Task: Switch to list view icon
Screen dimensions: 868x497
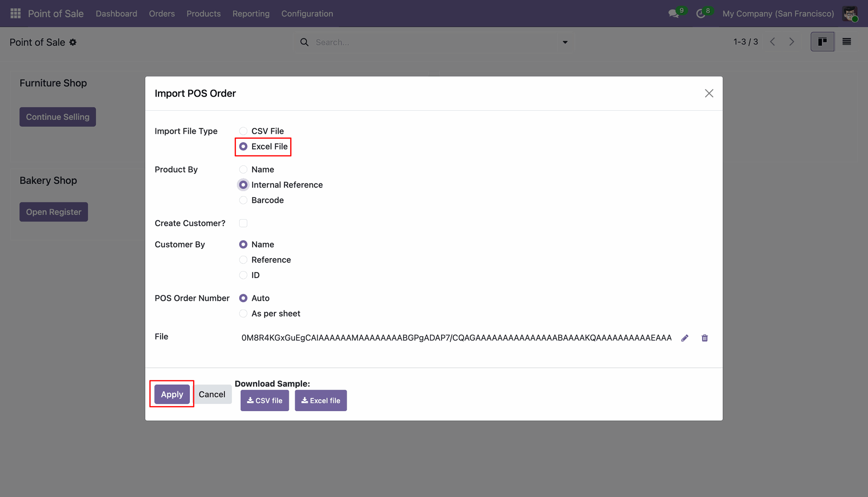Action: pos(847,42)
